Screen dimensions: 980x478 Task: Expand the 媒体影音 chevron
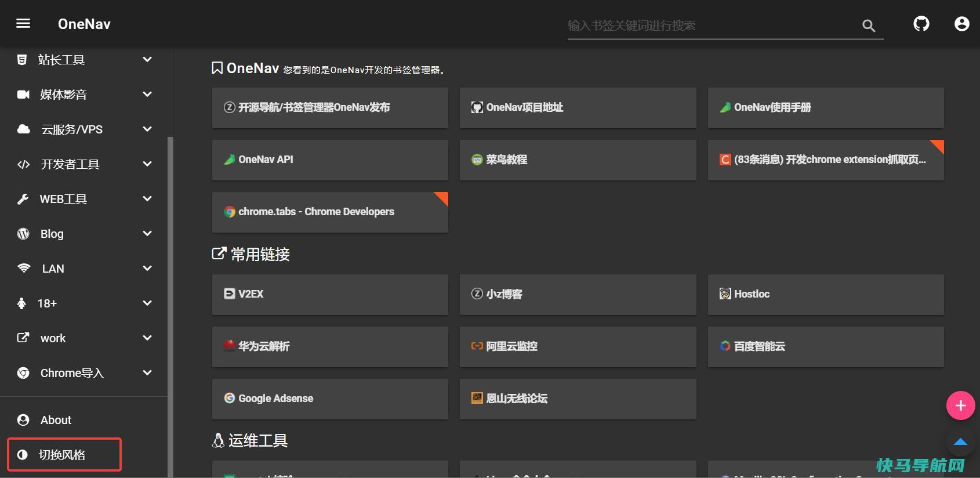(x=147, y=95)
